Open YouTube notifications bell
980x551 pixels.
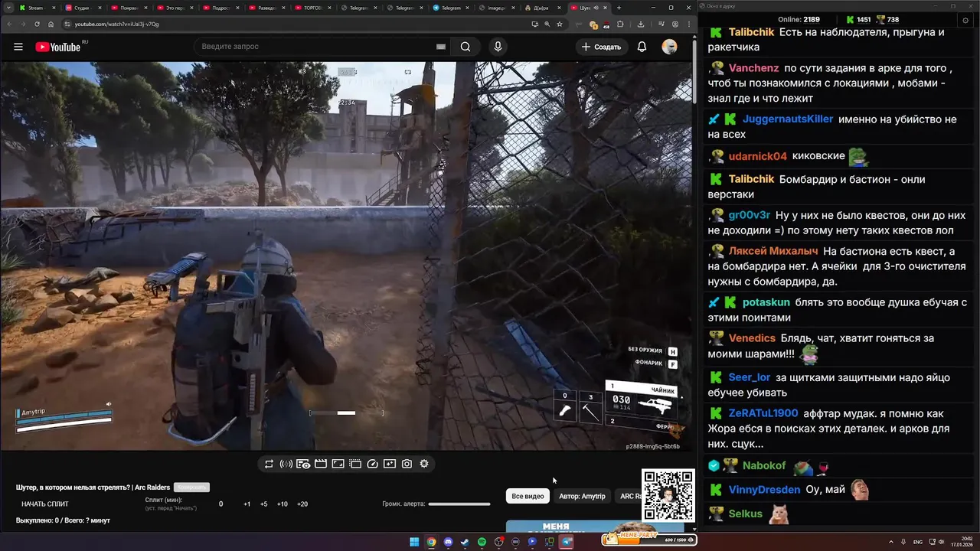[642, 47]
